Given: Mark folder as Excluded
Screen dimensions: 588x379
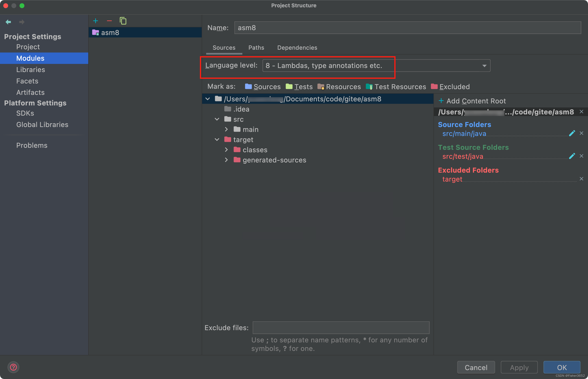Looking at the screenshot, I should click(x=450, y=87).
